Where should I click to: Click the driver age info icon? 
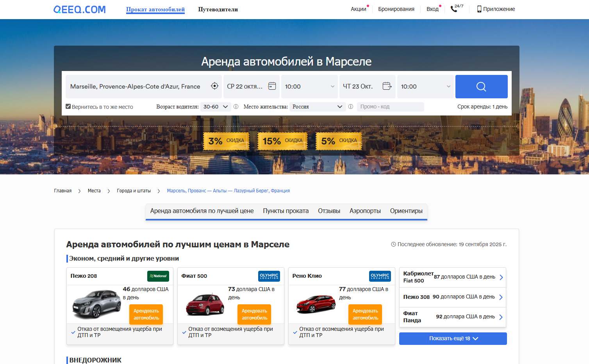coord(236,107)
